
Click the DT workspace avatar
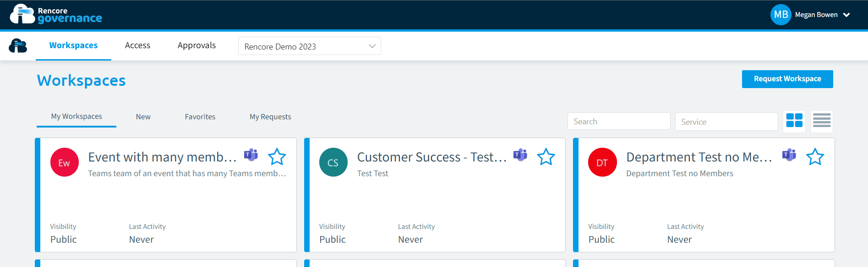(x=602, y=162)
